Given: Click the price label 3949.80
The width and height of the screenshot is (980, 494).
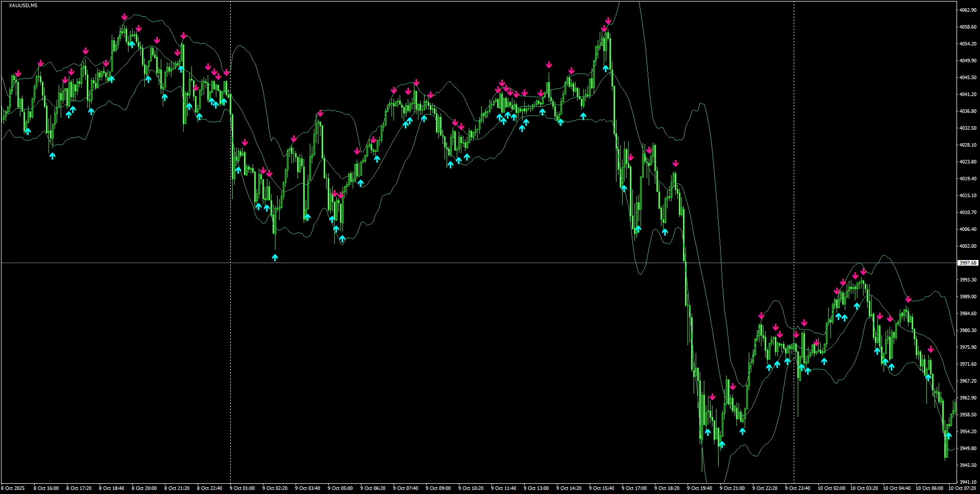Looking at the screenshot, I should (x=968, y=449).
